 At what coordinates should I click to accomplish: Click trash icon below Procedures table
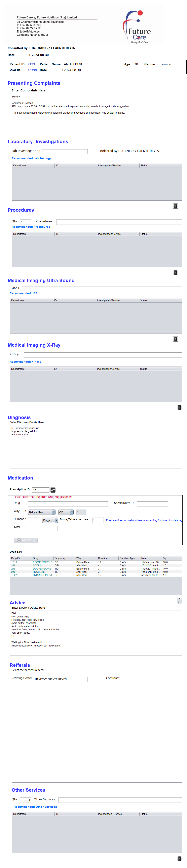pos(175,273)
